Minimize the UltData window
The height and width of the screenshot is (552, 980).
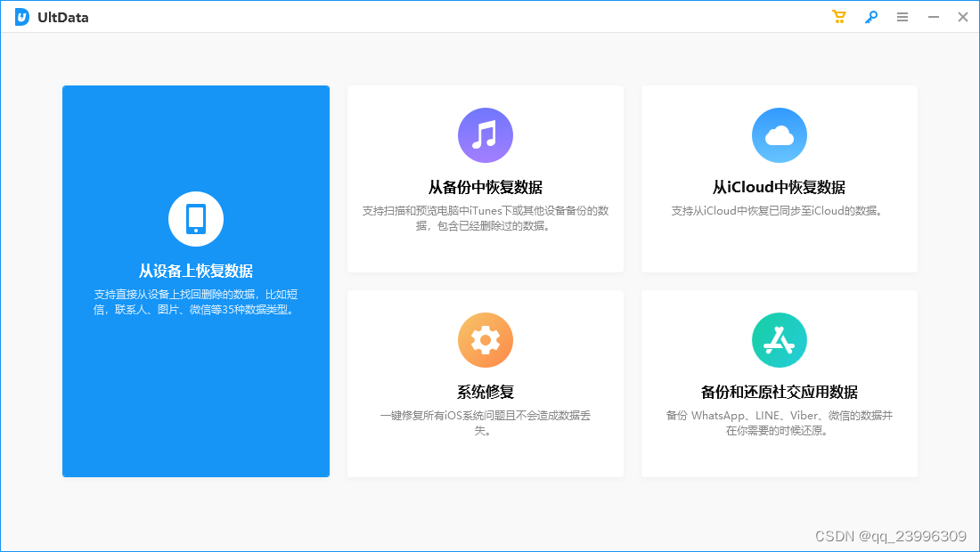pyautogui.click(x=933, y=17)
